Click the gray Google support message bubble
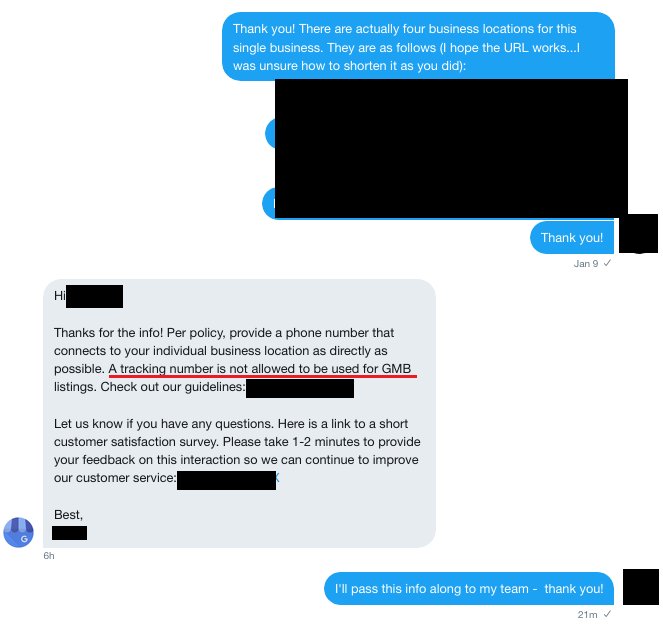Viewport: 663px width, 631px height. tap(239, 413)
